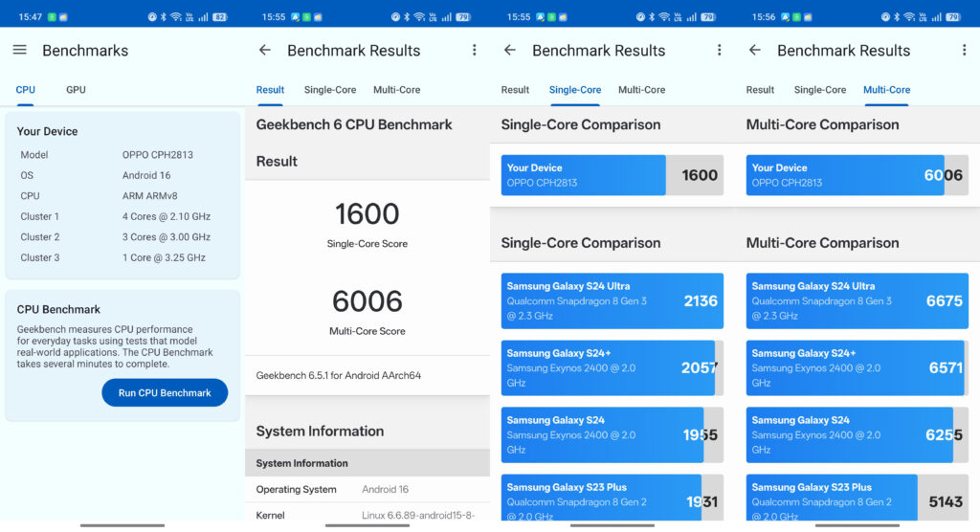
Task: Select Result tab on fourth screen
Action: 760,90
